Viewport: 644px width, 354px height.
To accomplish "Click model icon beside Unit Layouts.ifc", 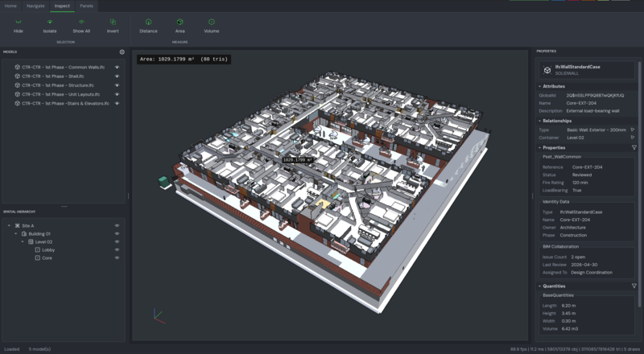I will (17, 94).
